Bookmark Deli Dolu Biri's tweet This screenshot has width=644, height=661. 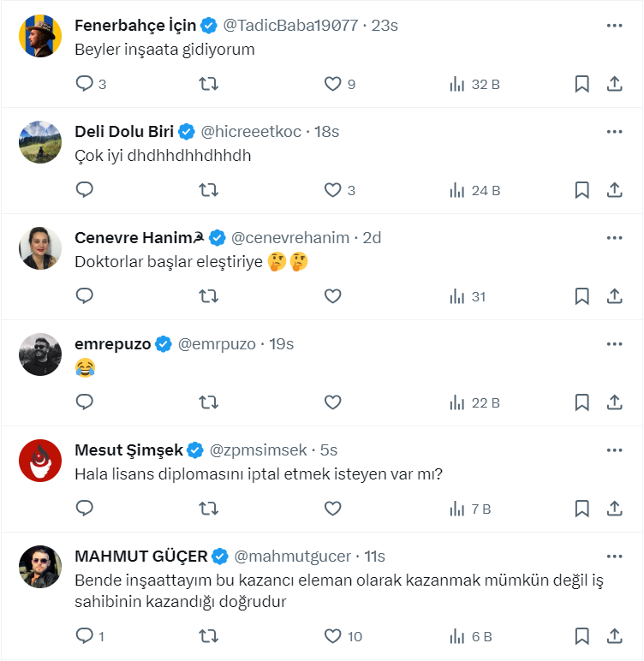581,190
